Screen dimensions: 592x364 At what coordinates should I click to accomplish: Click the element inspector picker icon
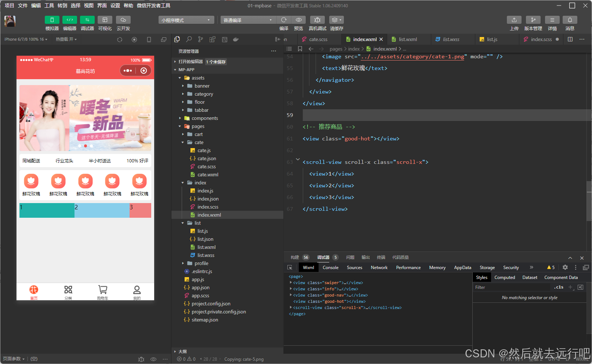(290, 268)
